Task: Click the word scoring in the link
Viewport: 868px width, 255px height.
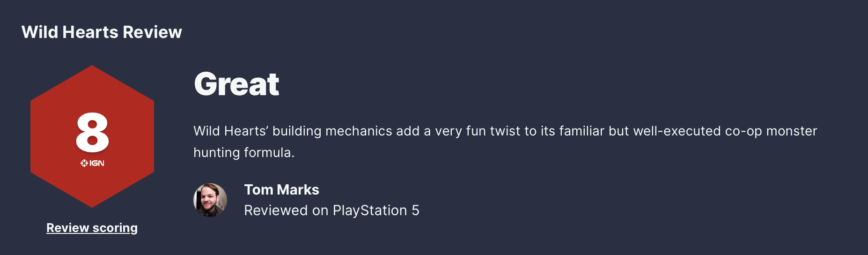Action: coord(115,228)
